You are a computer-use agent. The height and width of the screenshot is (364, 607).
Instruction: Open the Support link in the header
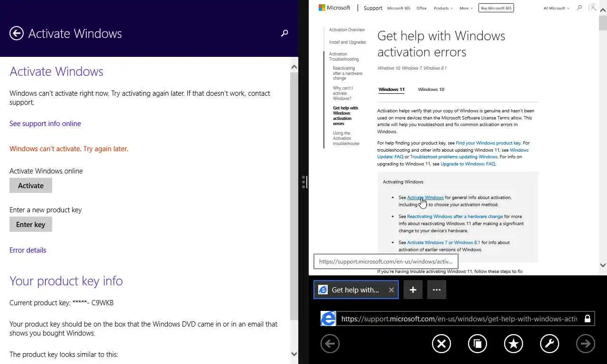[x=373, y=8]
